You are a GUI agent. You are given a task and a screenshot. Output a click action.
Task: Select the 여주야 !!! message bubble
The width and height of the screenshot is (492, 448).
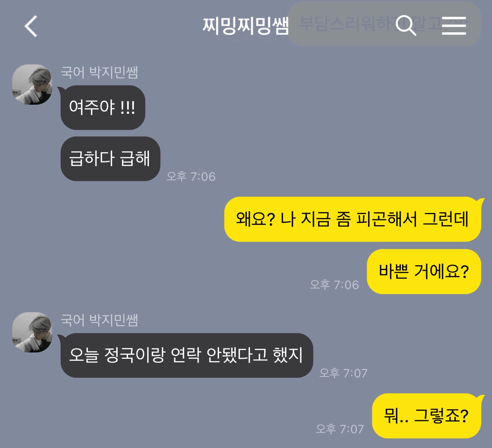(x=103, y=107)
